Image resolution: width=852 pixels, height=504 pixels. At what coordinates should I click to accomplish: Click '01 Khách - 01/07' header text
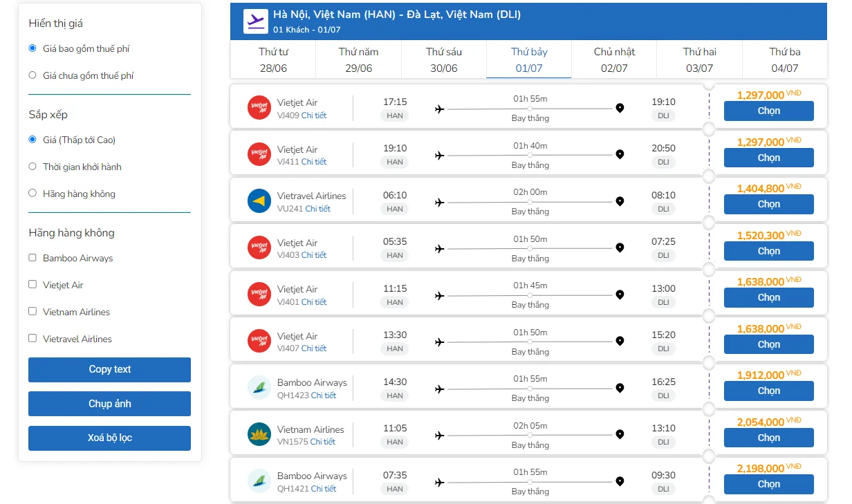click(x=307, y=30)
